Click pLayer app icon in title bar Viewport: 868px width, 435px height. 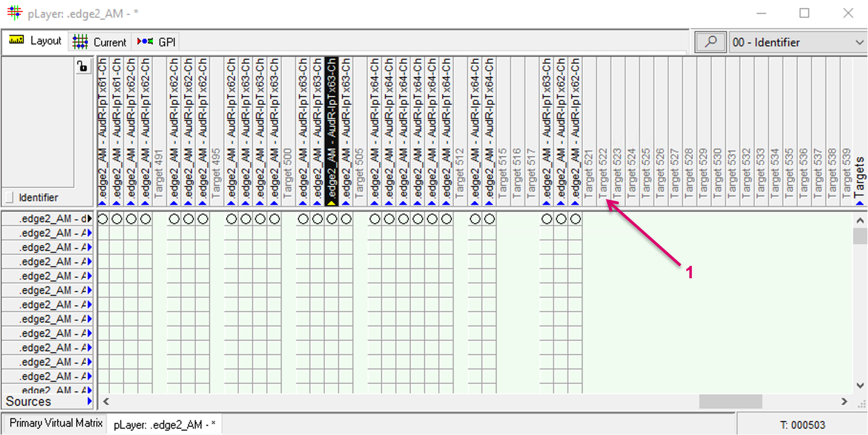(15, 13)
